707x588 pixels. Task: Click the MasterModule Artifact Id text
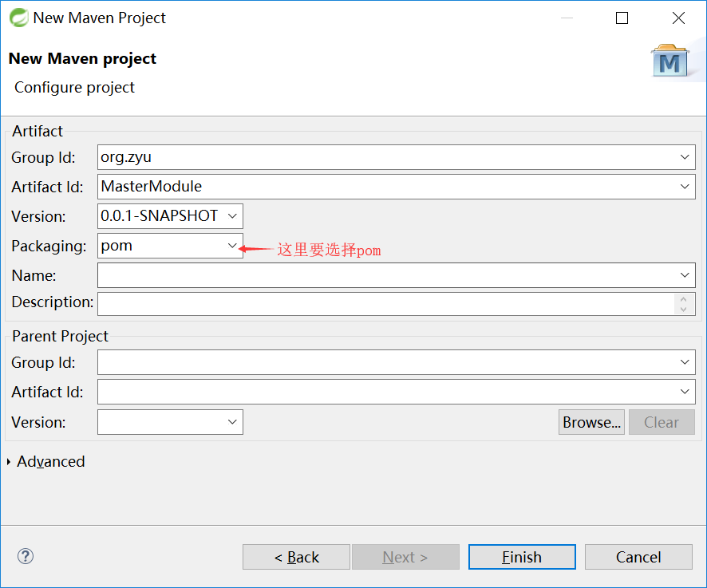click(151, 186)
